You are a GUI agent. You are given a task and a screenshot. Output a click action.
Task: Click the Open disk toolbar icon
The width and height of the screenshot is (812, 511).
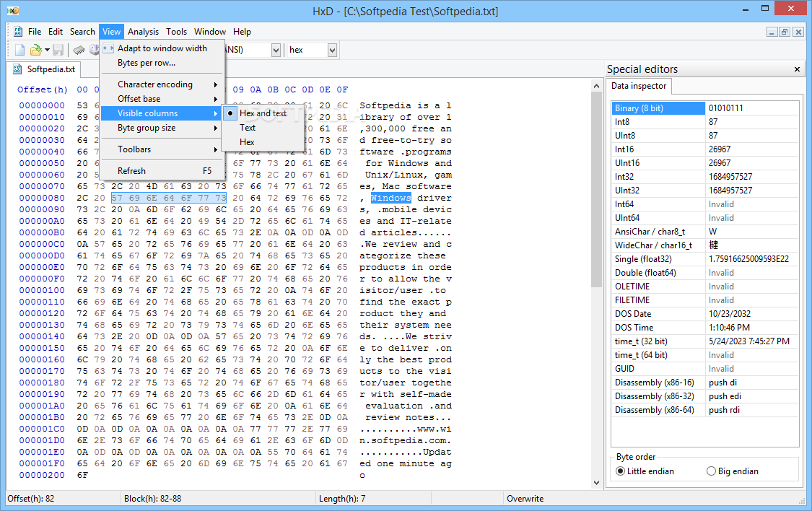coord(94,50)
